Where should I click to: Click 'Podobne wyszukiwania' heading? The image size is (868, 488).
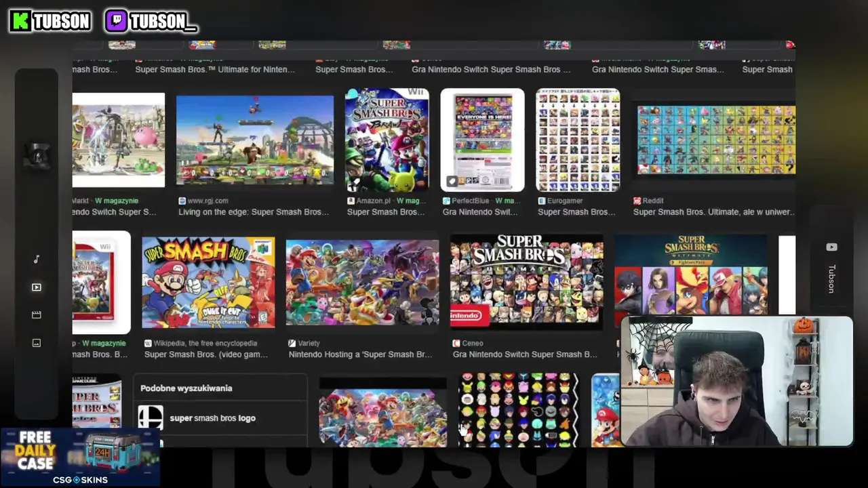pos(186,388)
